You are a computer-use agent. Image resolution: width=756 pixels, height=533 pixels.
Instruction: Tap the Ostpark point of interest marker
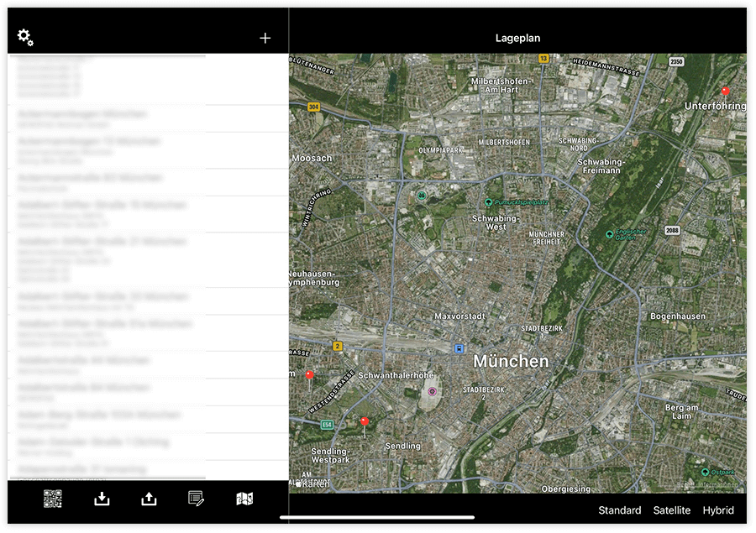[704, 473]
